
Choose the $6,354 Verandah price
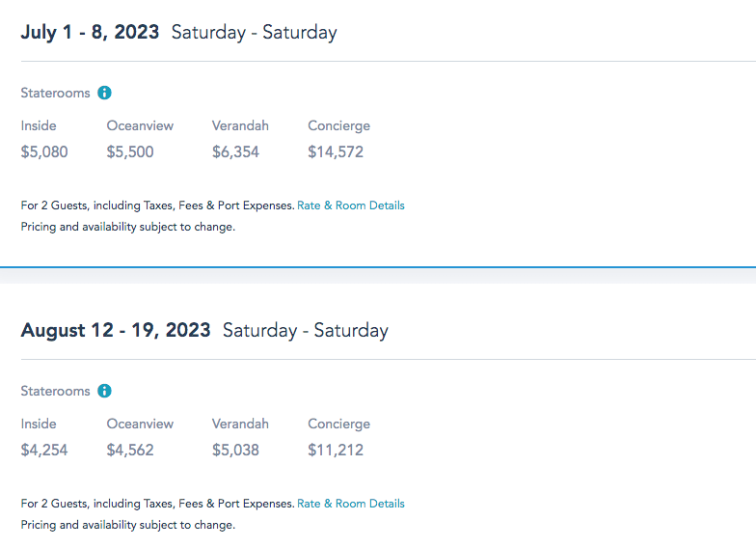click(235, 151)
